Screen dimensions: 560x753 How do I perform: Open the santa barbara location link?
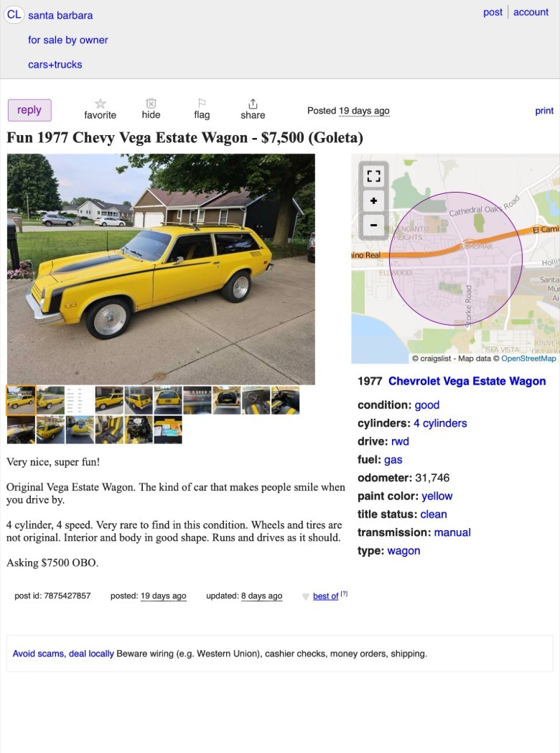[x=60, y=15]
